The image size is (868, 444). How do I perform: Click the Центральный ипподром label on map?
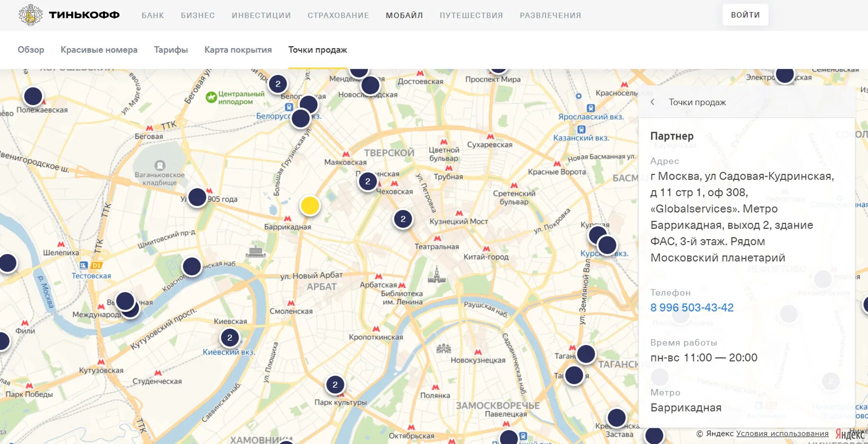coord(241,98)
